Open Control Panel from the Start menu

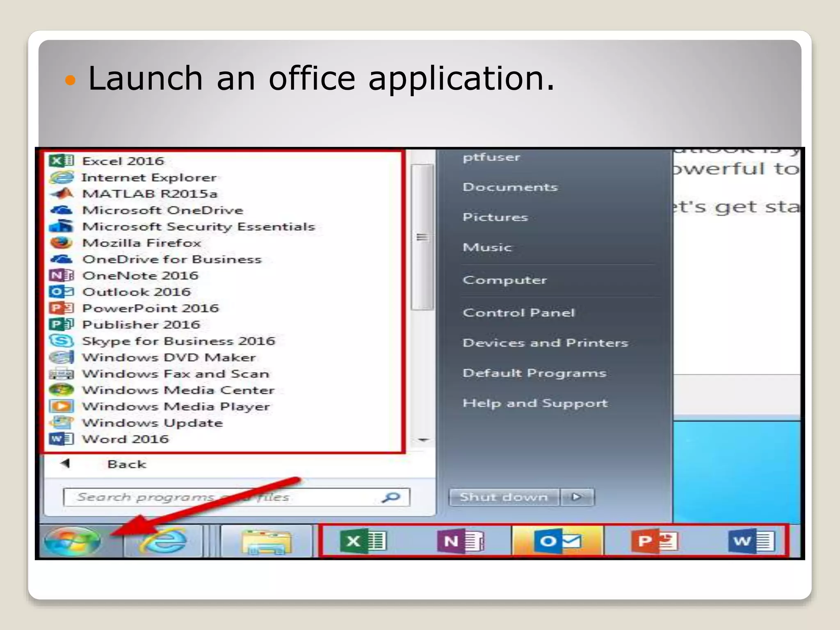click(518, 313)
